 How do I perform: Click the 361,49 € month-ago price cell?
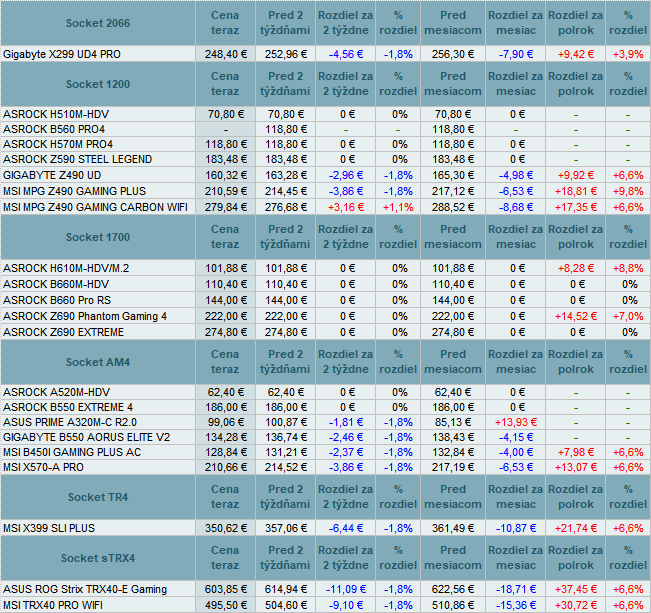453,528
